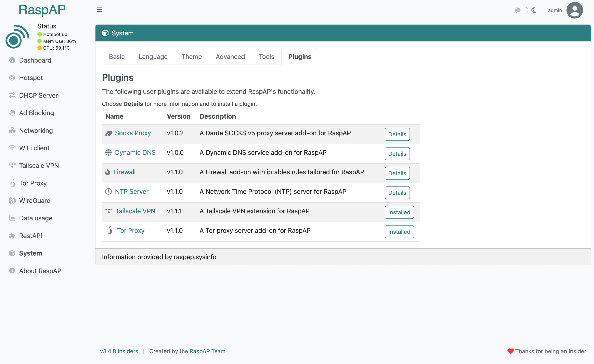The width and height of the screenshot is (594, 364).
Task: Show Details for Firewall plugin
Action: pyautogui.click(x=397, y=173)
